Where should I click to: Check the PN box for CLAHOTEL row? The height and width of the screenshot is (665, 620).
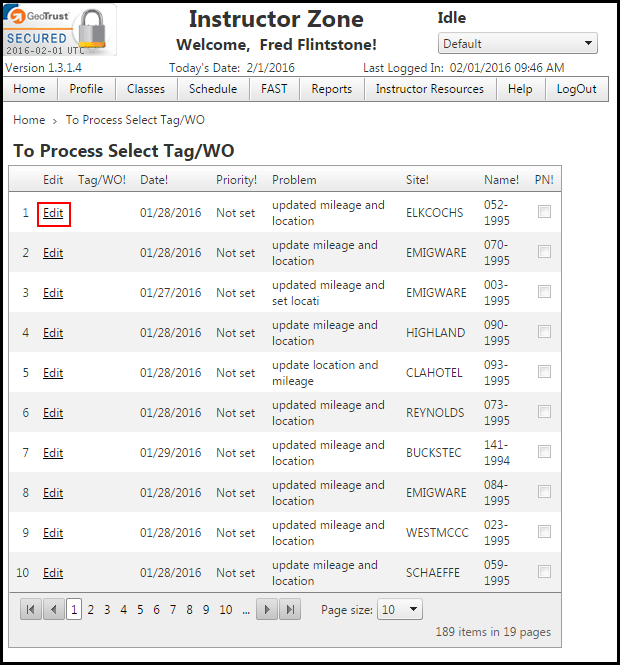(x=544, y=372)
